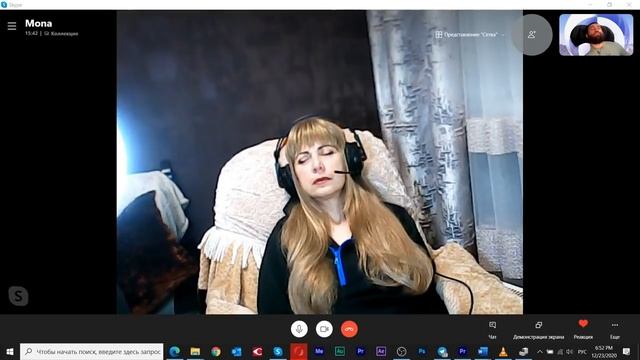Add a participant to the call
This screenshot has height=360, width=640.
(x=532, y=35)
